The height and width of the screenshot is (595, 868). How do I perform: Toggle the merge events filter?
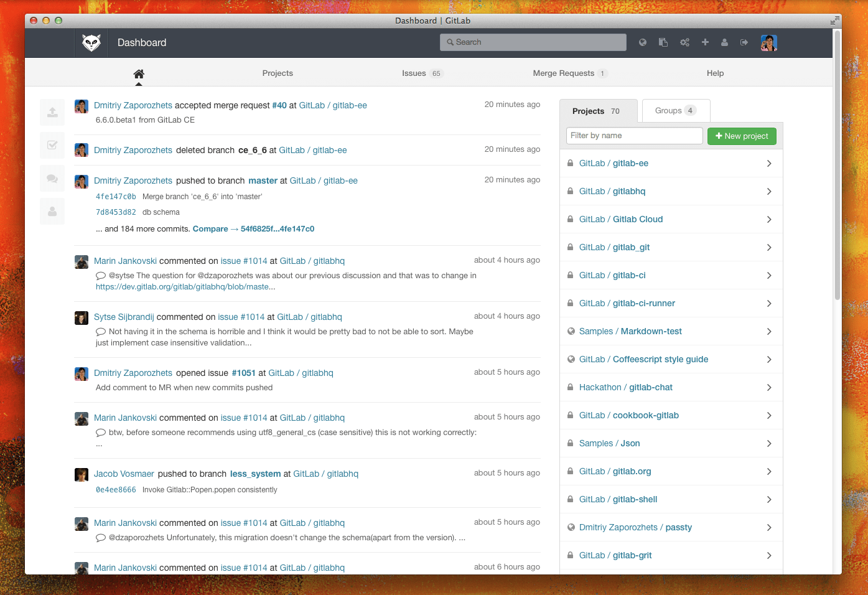click(x=52, y=145)
